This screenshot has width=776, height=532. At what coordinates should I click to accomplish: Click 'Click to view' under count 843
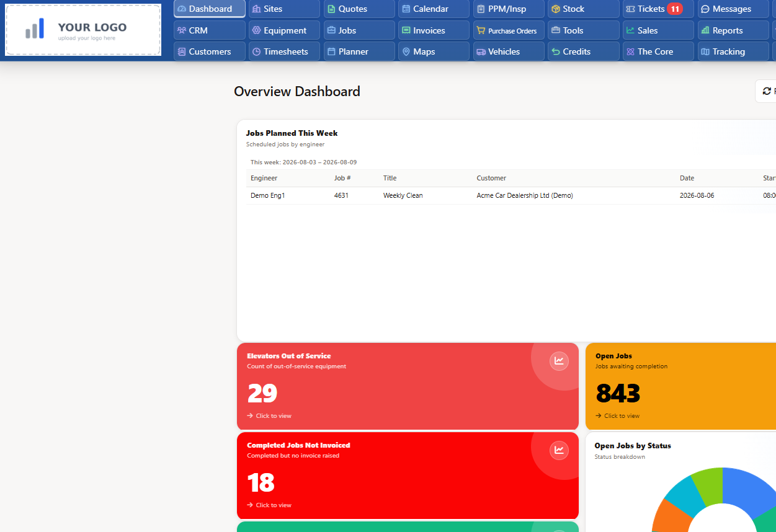(x=617, y=416)
